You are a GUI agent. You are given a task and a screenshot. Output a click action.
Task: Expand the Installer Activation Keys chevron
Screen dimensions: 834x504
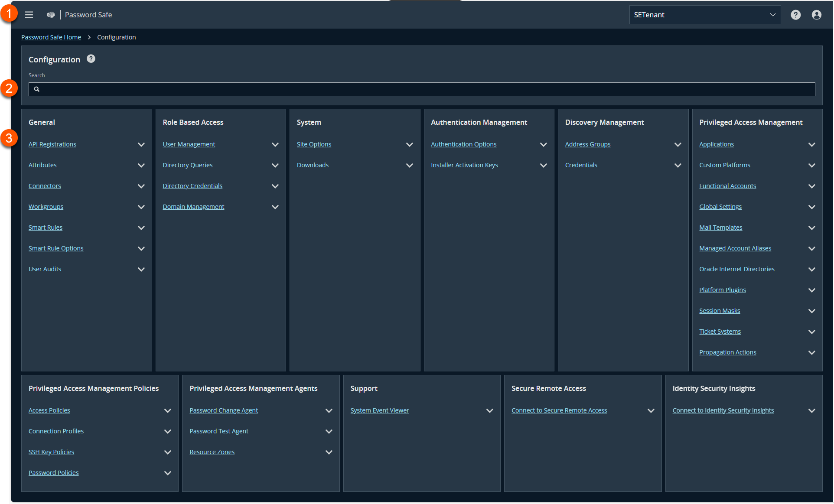(x=543, y=165)
